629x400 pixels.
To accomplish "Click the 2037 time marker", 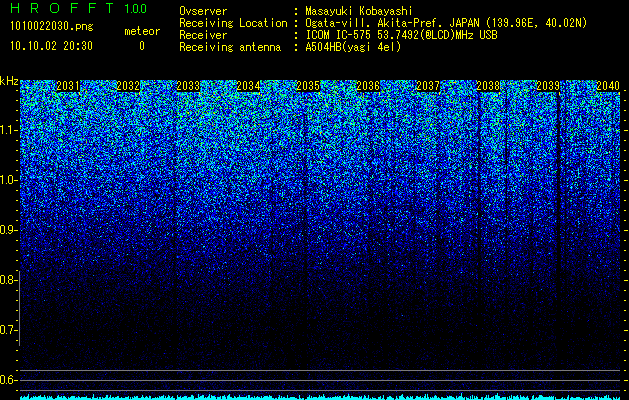I will point(428,86).
